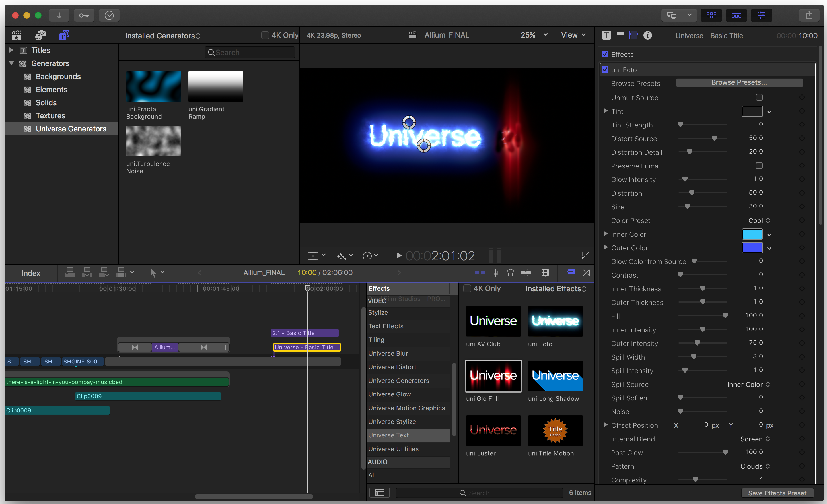The height and width of the screenshot is (504, 827).
Task: Expand the Titles sidebar category
Action: 11,50
